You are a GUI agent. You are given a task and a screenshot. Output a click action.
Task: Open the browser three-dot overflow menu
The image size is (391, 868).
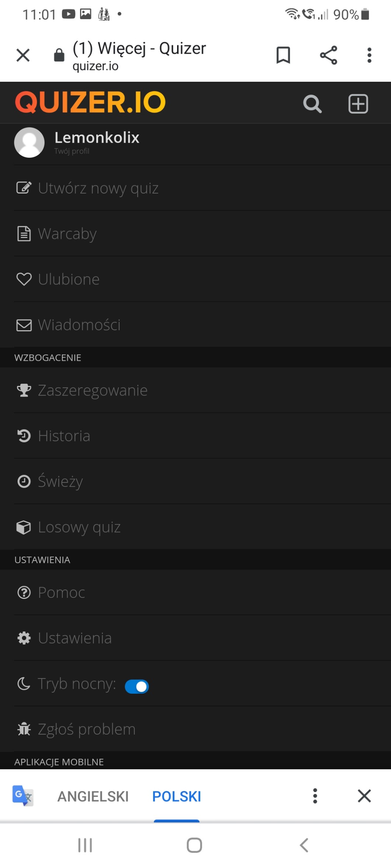point(369,55)
